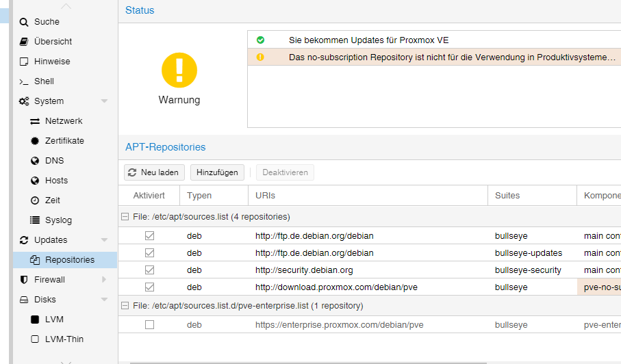Viewport: 621px width, 364px height.
Task: Click the Netzwerk arrows icon
Action: [35, 121]
